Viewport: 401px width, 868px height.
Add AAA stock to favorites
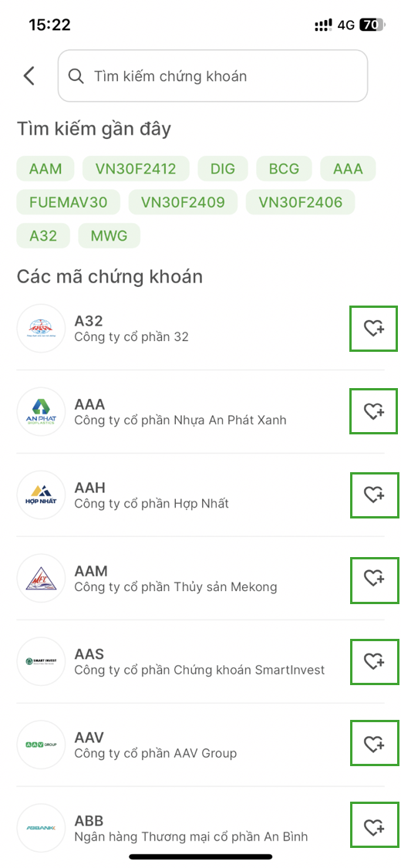pos(374,411)
